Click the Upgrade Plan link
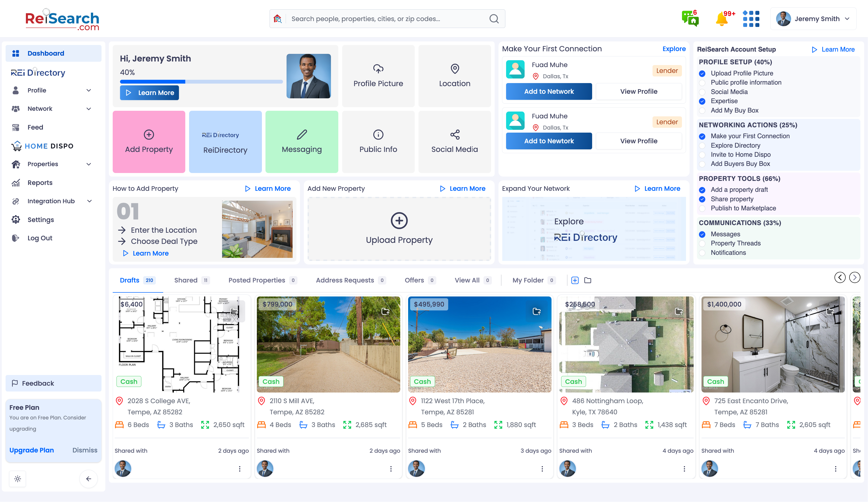The width and height of the screenshot is (868, 502). [31, 450]
